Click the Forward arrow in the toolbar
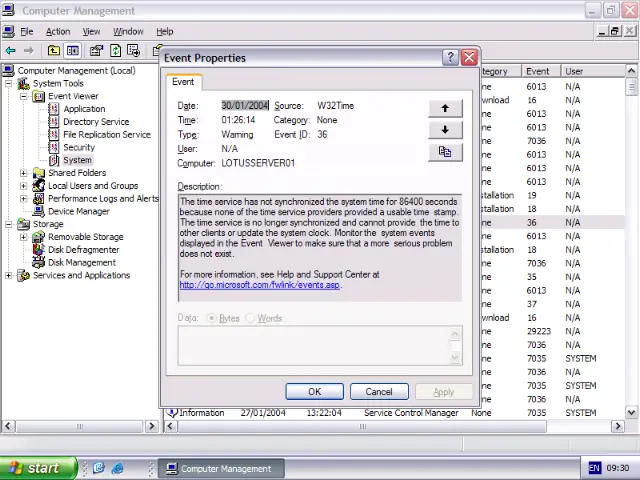This screenshot has height=480, width=640. [29, 51]
